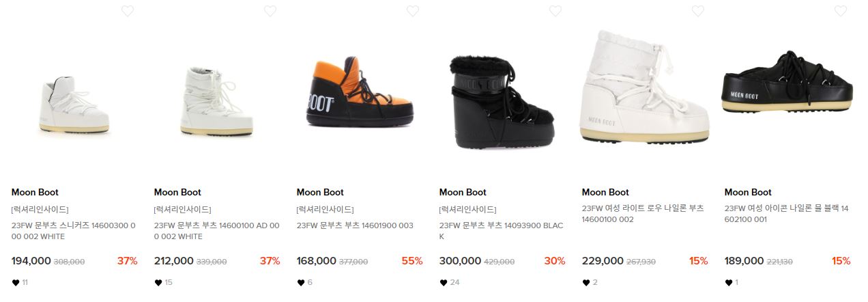Open the black nylon mule product image
This screenshot has height=302, width=868.
(x=787, y=83)
